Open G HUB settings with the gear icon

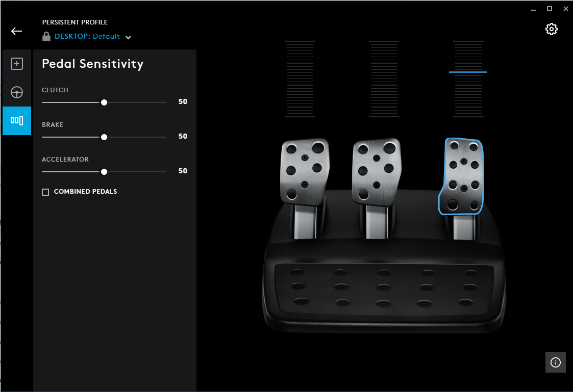tap(551, 29)
